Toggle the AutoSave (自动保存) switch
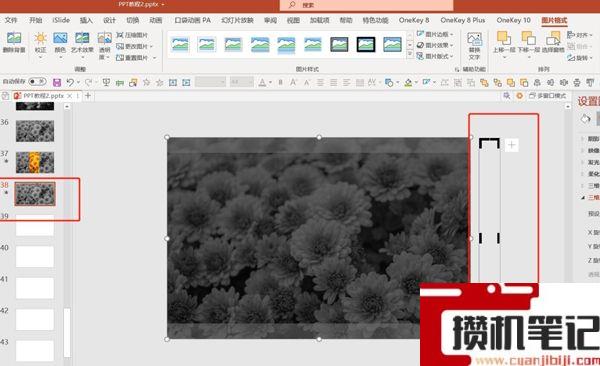This screenshot has height=366, width=600. click(37, 82)
